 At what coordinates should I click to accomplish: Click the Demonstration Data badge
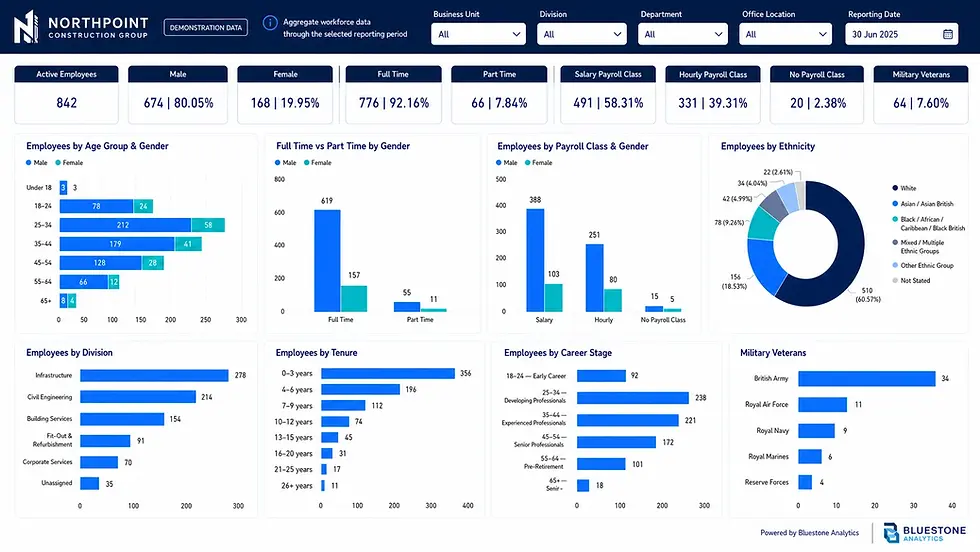[206, 28]
